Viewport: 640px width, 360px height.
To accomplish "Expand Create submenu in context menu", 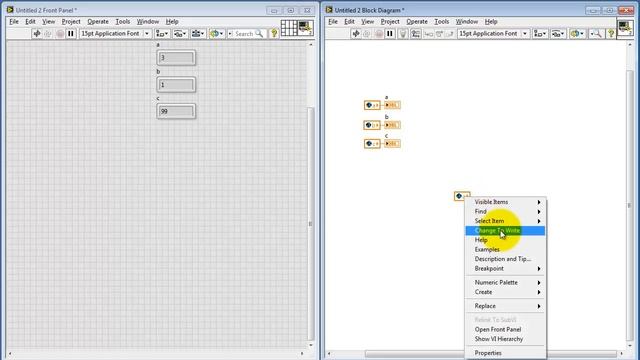I will [505, 292].
